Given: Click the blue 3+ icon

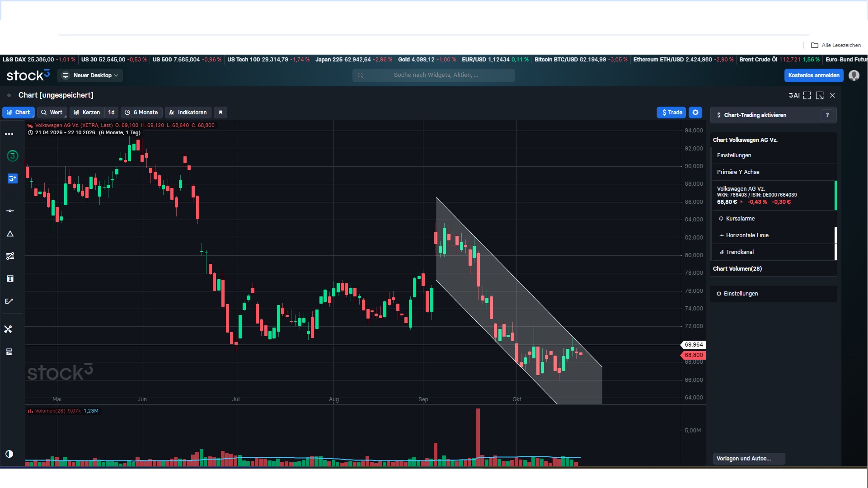Looking at the screenshot, I should tap(12, 178).
